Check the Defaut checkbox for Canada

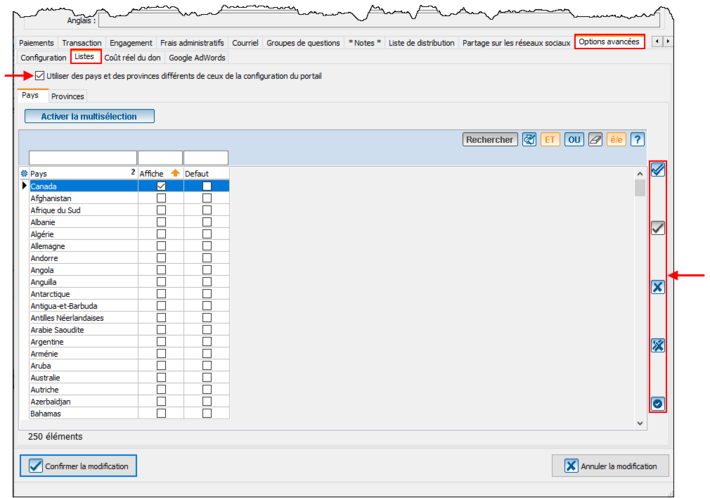pos(207,186)
